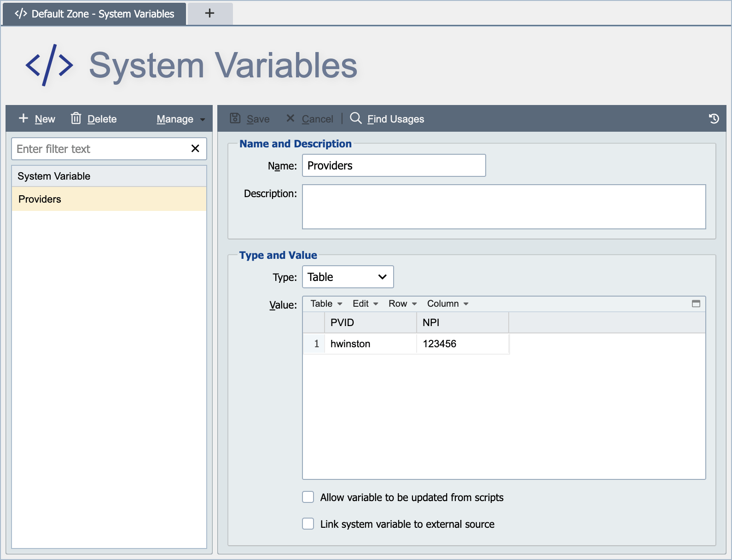The width and height of the screenshot is (732, 560).
Task: Open the Row menu in table editor
Action: tap(402, 303)
